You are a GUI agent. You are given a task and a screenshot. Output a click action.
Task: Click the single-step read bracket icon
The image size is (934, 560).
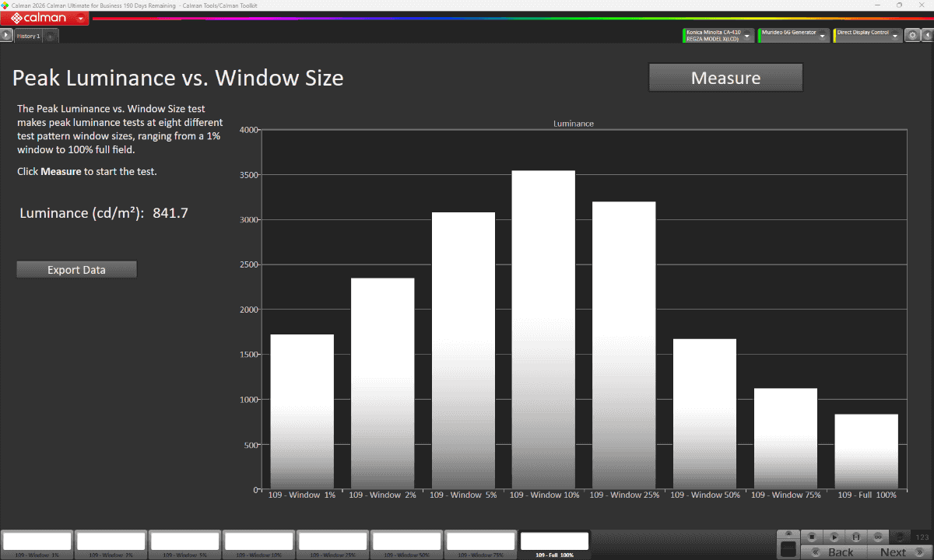[x=855, y=537]
